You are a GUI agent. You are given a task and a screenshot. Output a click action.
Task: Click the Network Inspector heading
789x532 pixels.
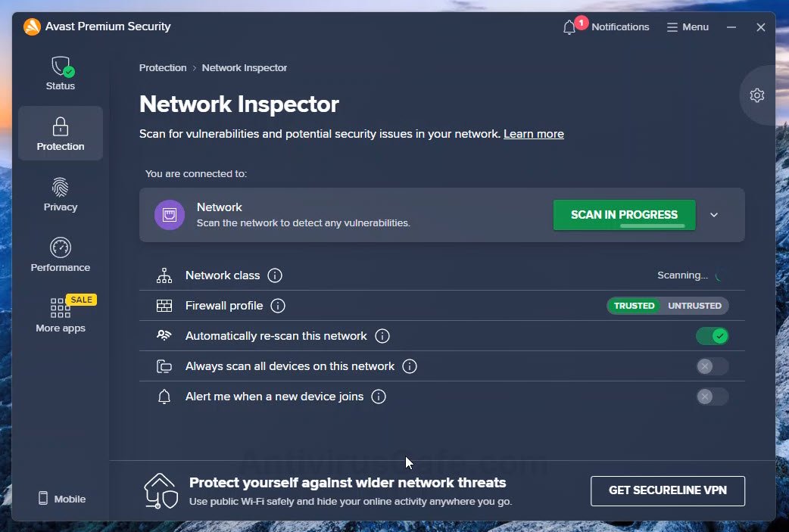(239, 104)
